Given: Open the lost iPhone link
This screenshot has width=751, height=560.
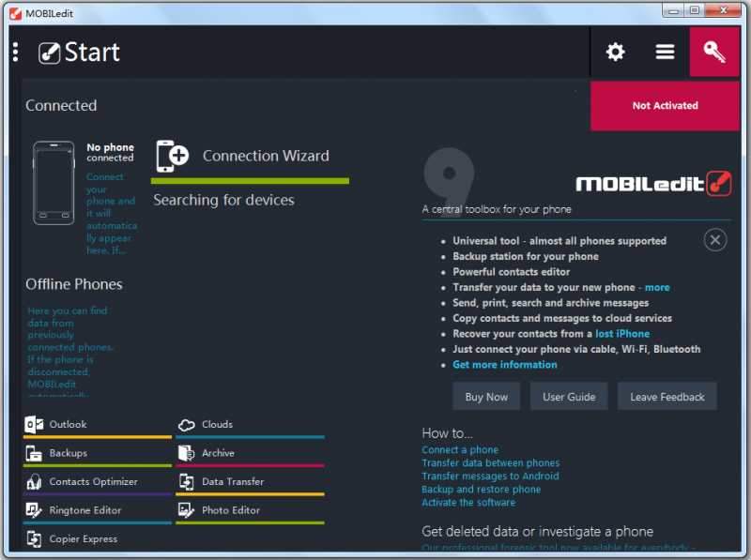Looking at the screenshot, I should (x=622, y=333).
